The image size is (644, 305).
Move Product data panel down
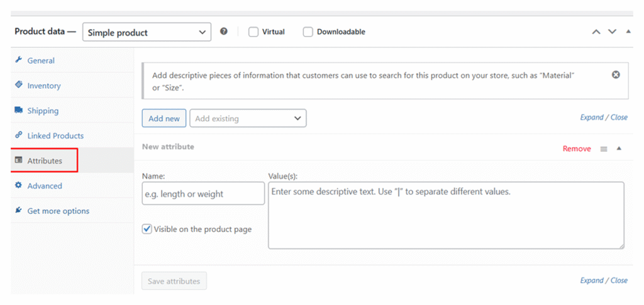(x=612, y=31)
